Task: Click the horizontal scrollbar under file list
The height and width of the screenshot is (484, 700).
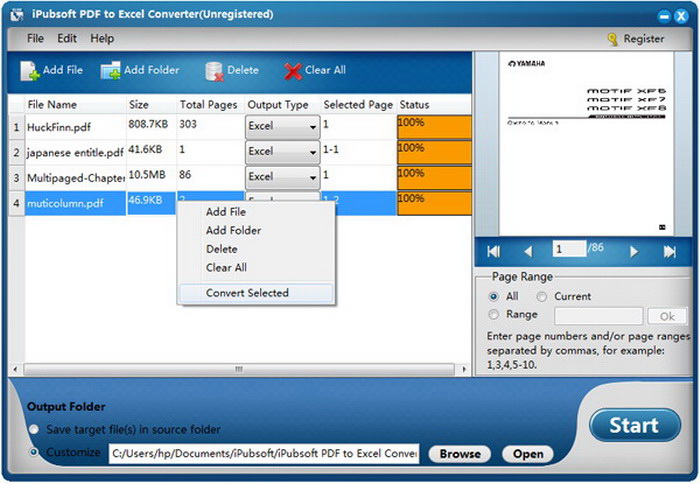Action: 239,369
